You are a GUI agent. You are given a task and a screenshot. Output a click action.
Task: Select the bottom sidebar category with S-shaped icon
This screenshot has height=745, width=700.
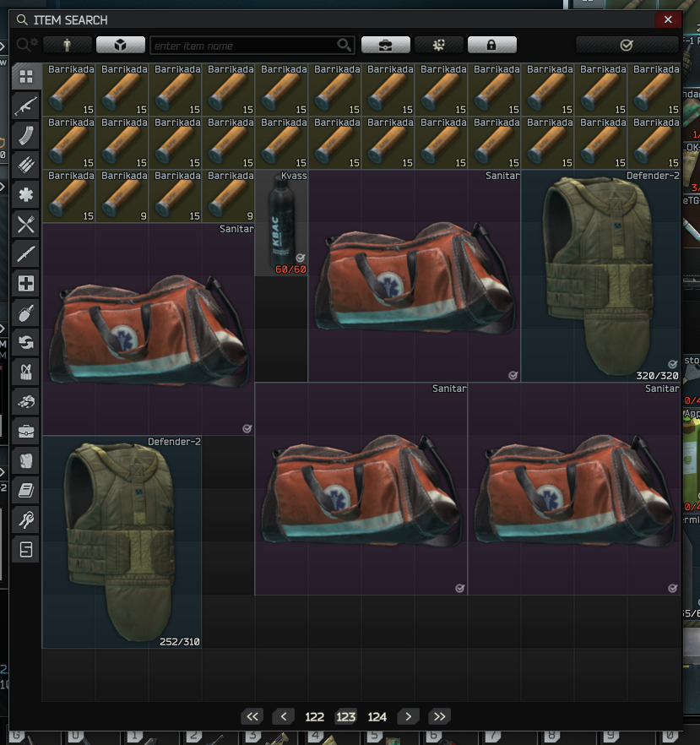coord(25,549)
